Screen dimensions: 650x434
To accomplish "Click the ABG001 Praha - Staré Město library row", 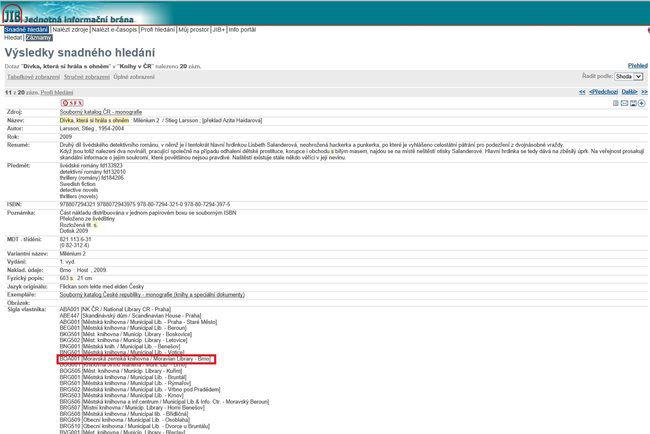I will pyautogui.click(x=138, y=322).
